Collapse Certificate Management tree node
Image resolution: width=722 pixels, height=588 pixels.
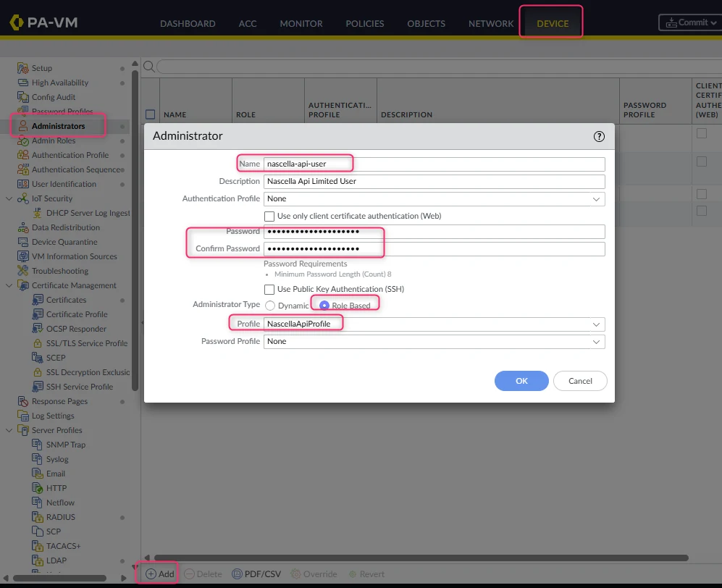click(x=9, y=285)
